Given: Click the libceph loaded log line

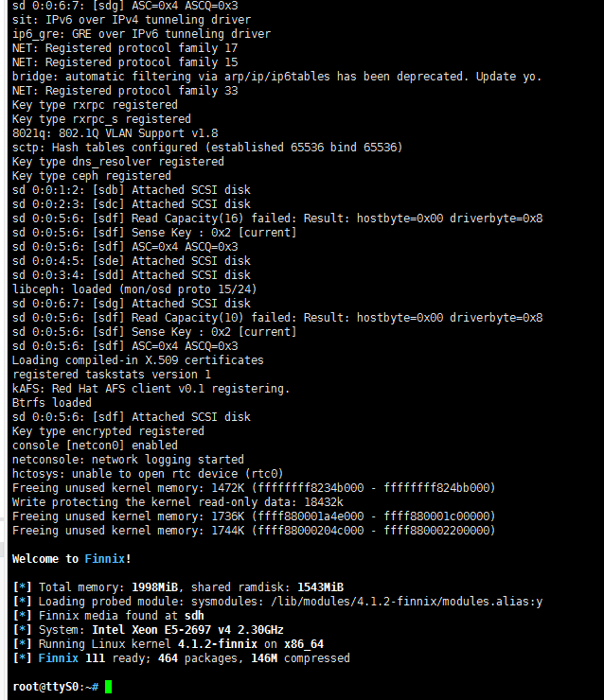Looking at the screenshot, I should click(134, 289).
